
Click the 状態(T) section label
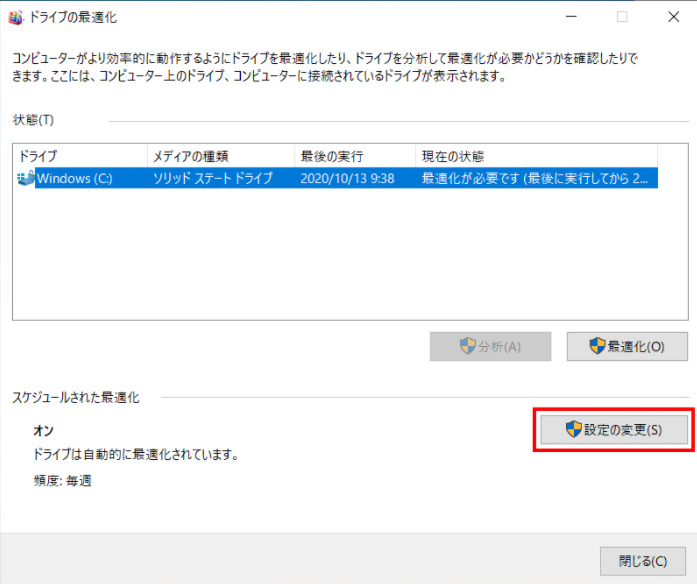point(33,120)
